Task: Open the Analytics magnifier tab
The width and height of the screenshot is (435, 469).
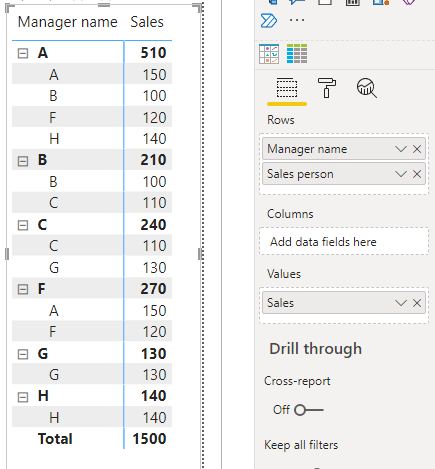Action: [x=367, y=88]
